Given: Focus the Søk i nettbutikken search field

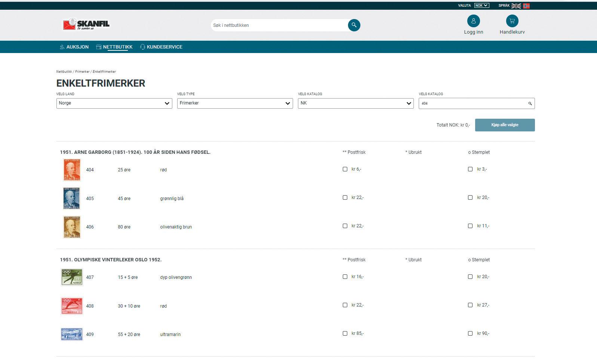Looking at the screenshot, I should 279,25.
